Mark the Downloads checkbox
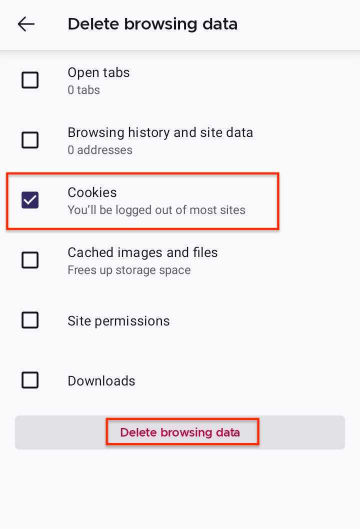The width and height of the screenshot is (360, 529). (x=30, y=380)
